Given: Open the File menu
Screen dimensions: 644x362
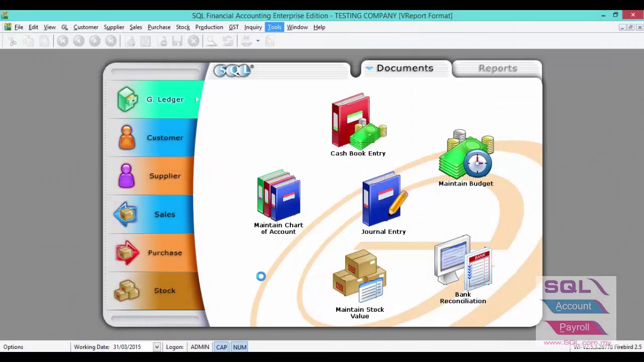Looking at the screenshot, I should 19,27.
